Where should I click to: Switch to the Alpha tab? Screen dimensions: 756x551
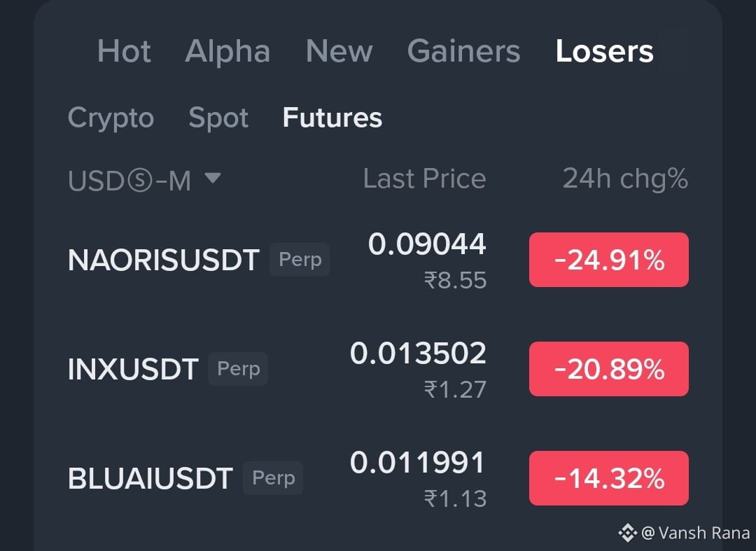(227, 52)
